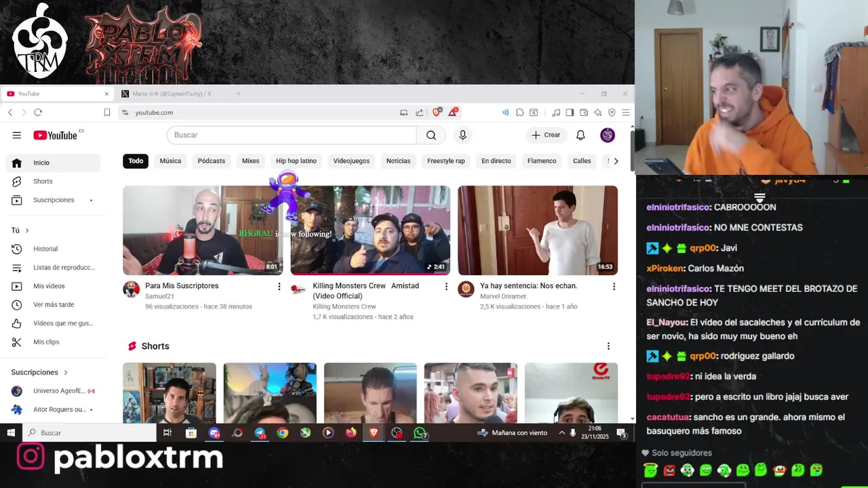Select the 'Hip hop latino' chip
868x488 pixels.
296,161
